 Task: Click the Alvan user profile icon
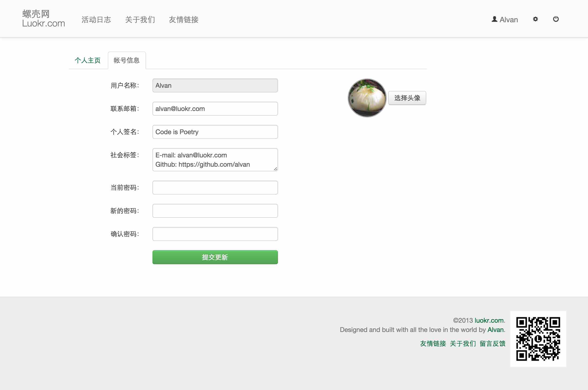click(x=494, y=19)
